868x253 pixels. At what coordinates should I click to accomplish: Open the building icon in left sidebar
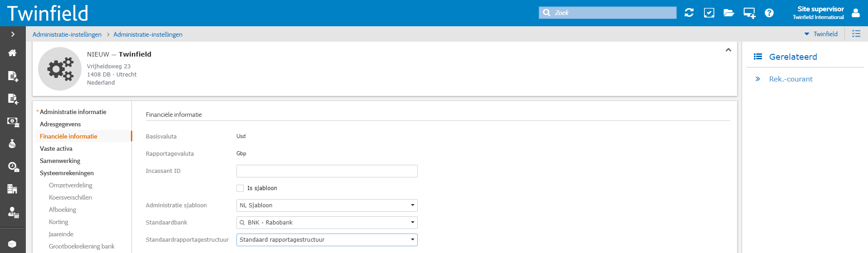[12, 189]
